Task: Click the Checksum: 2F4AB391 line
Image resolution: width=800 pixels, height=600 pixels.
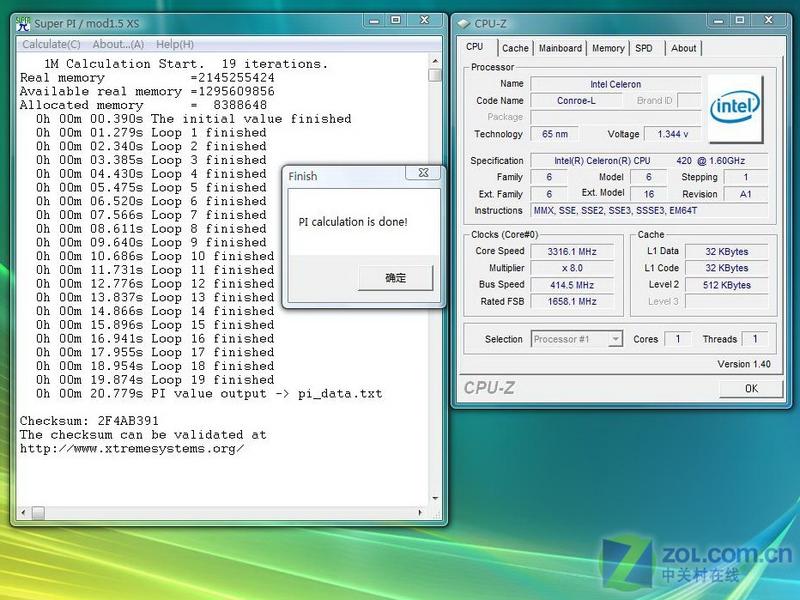Action: 89,421
